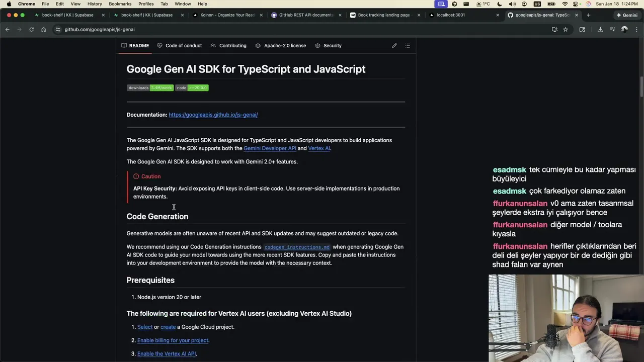Open the Window menu

click(183, 4)
